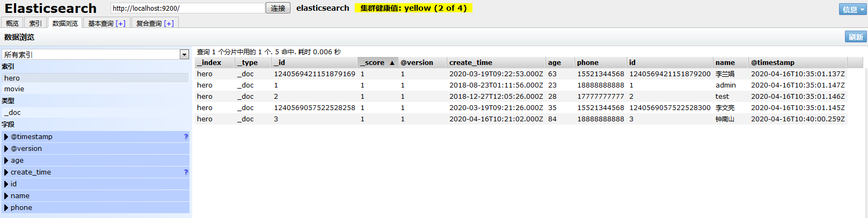Switch to the 索引 tab
The image size is (868, 218).
point(35,23)
